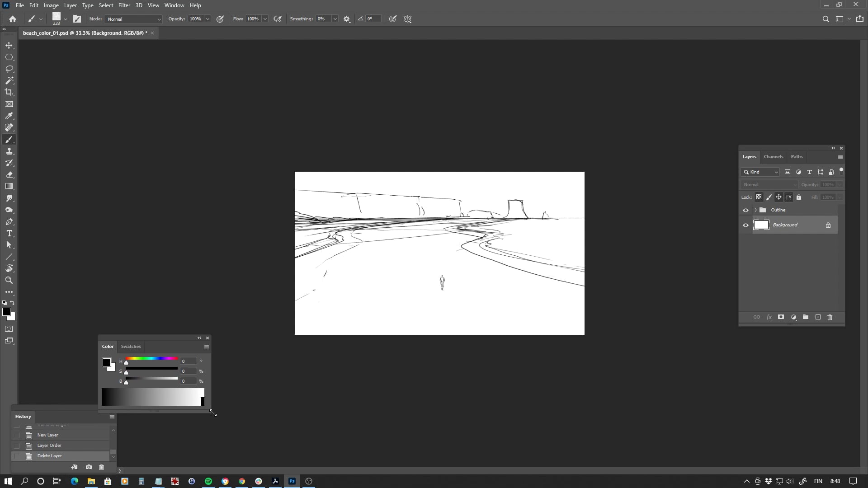
Task: Click the Home icon in options bar
Action: pyautogui.click(x=13, y=19)
